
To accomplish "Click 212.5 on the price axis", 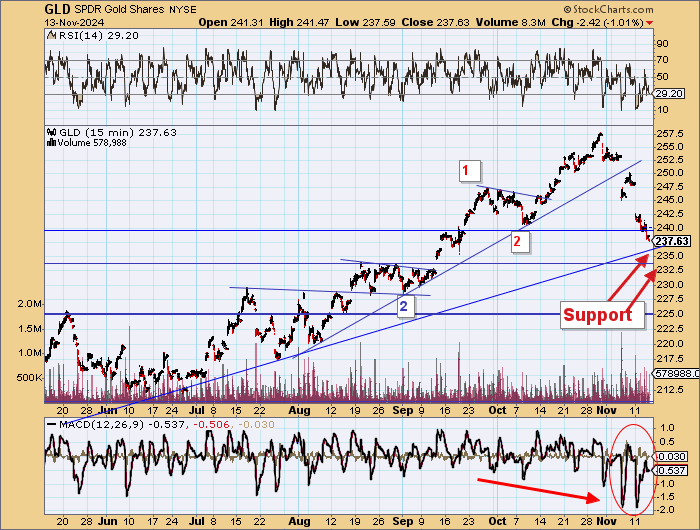I will click(670, 390).
